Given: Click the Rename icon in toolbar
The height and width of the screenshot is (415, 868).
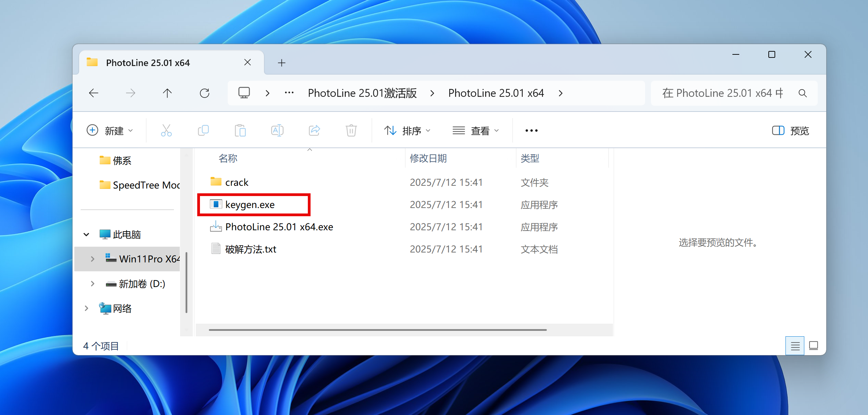Looking at the screenshot, I should tap(277, 130).
